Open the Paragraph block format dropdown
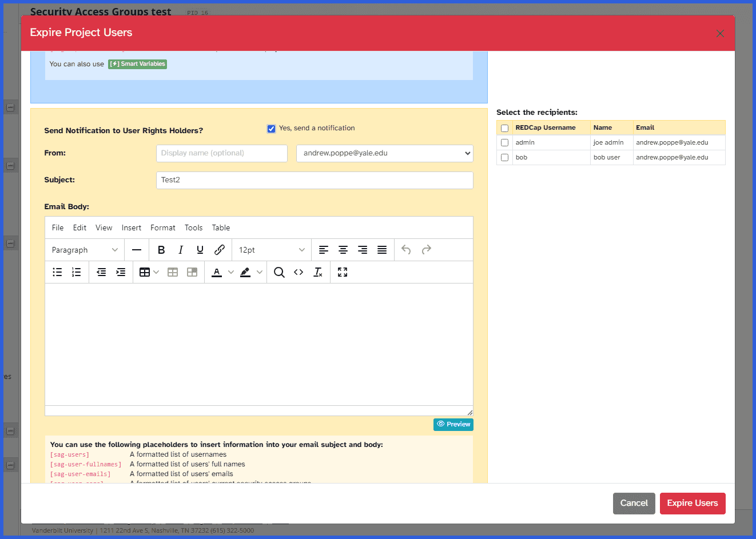Viewport: 756px width, 539px height. tap(85, 250)
